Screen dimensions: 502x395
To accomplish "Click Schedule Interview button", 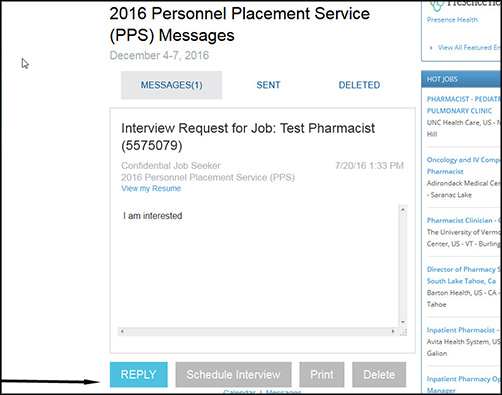I will pyautogui.click(x=233, y=374).
